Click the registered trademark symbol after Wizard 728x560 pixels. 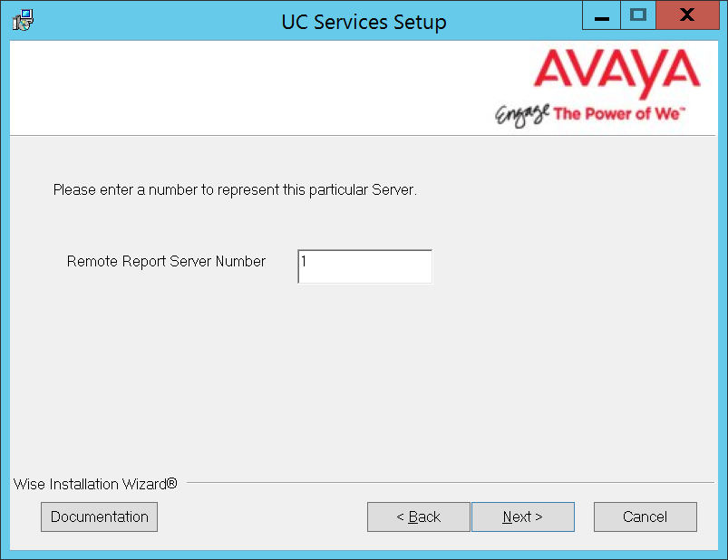(171, 484)
